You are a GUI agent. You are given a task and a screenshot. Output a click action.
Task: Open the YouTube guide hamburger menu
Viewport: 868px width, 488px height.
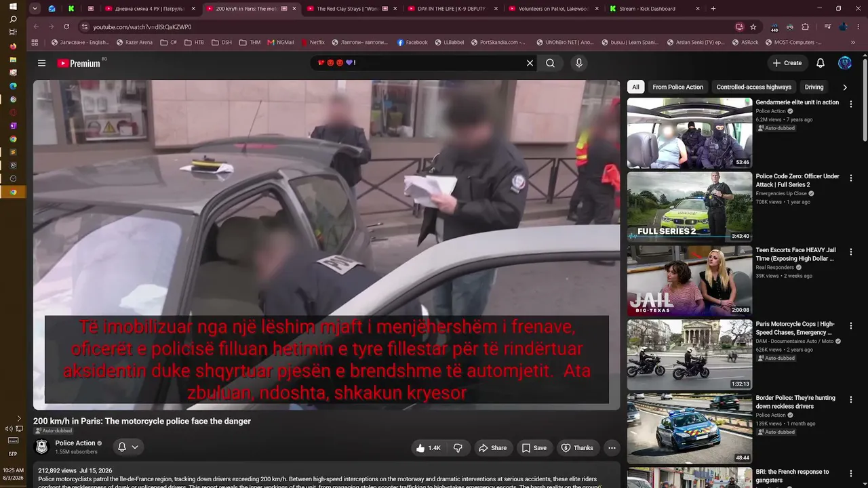click(41, 63)
